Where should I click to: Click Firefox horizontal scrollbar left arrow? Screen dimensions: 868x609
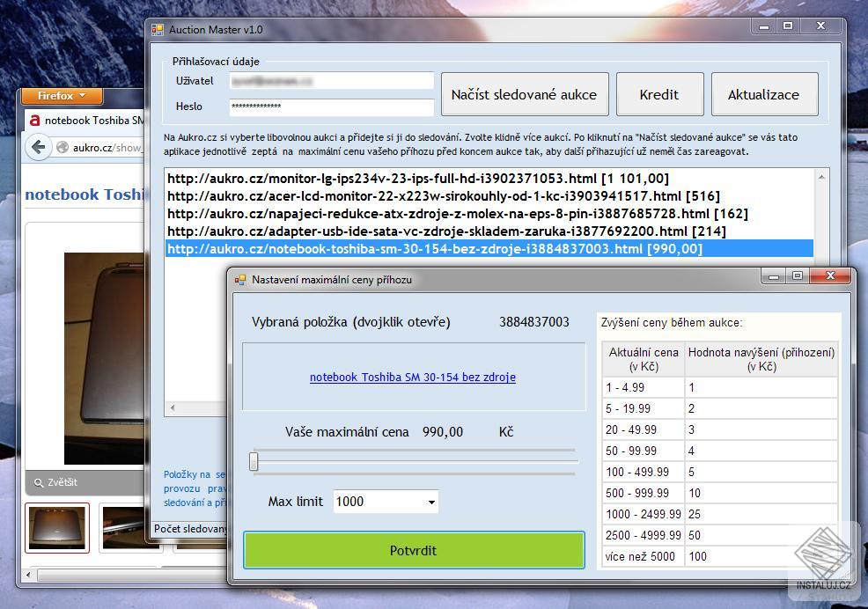coord(29,575)
